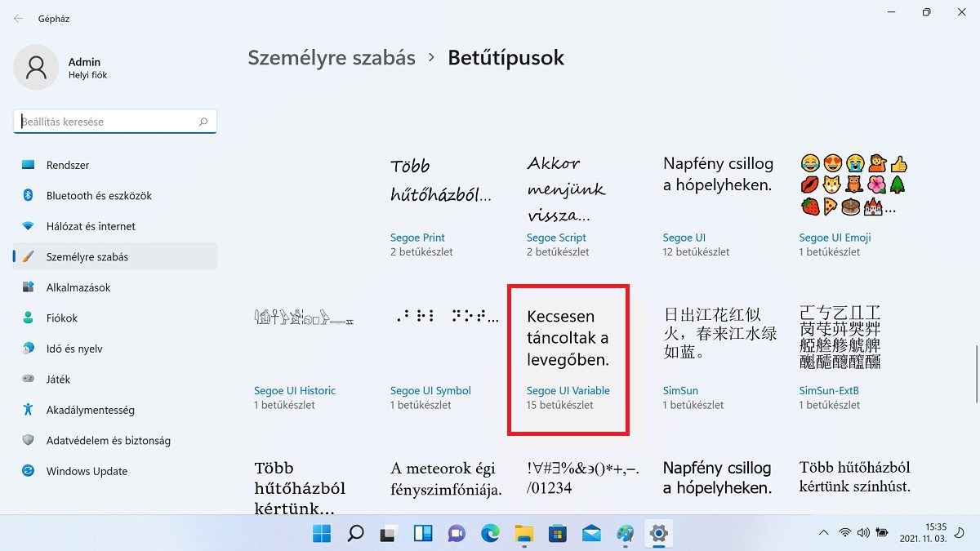The width and height of the screenshot is (980, 551).
Task: Open Microsoft Edge from the taskbar
Action: click(490, 534)
